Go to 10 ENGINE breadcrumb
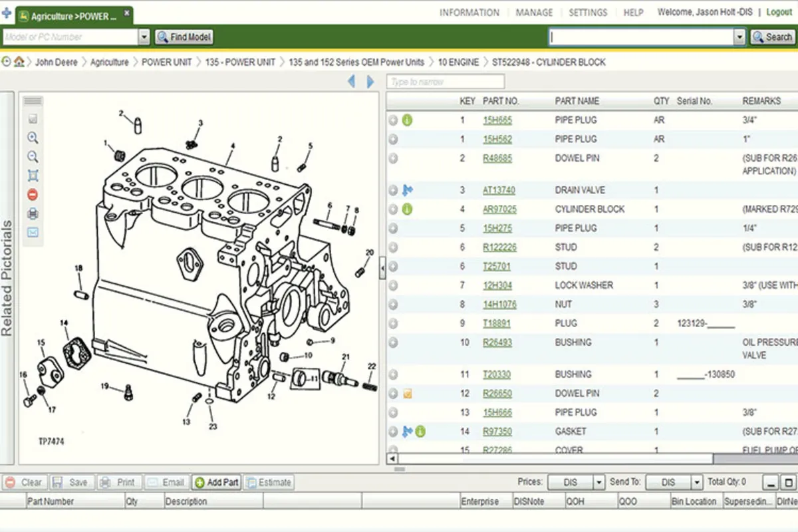The height and width of the screenshot is (532, 798). [x=458, y=62]
